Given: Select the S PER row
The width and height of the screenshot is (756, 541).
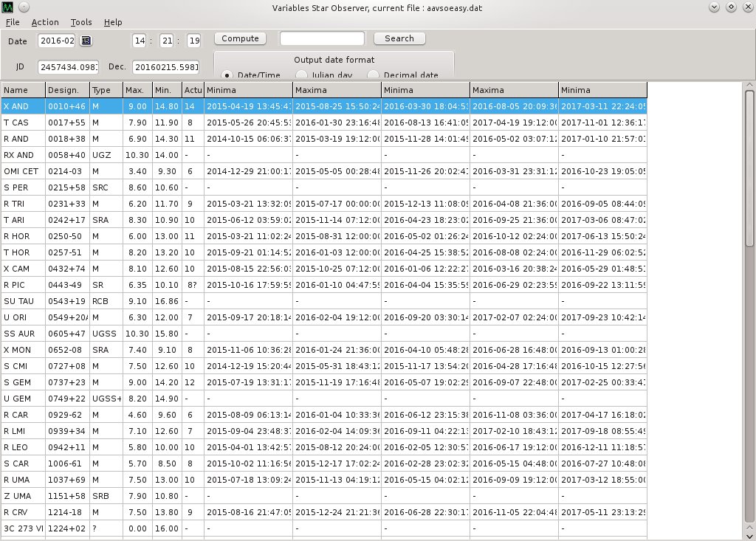Looking at the screenshot, I should click(324, 187).
